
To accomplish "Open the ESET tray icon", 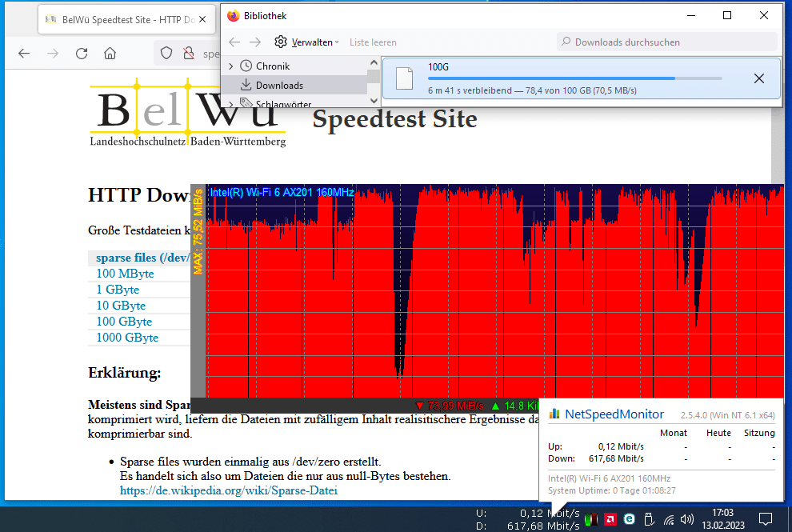I will coord(630,519).
